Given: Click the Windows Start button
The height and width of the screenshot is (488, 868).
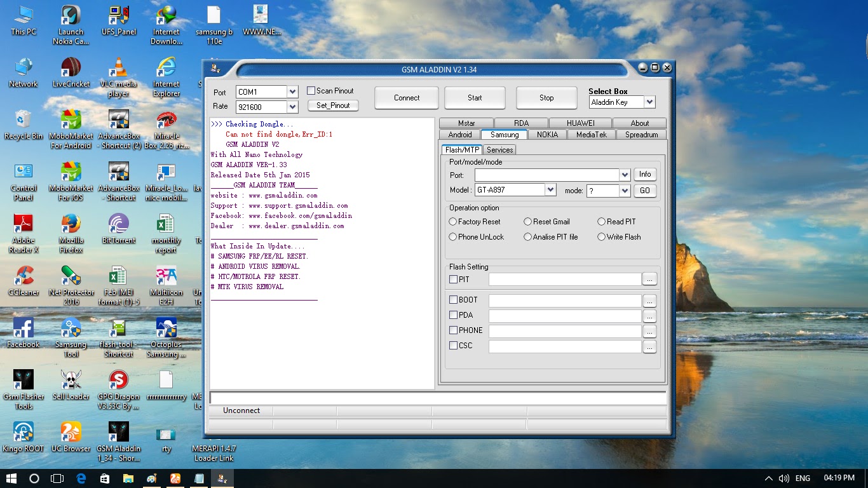Looking at the screenshot, I should [x=11, y=478].
